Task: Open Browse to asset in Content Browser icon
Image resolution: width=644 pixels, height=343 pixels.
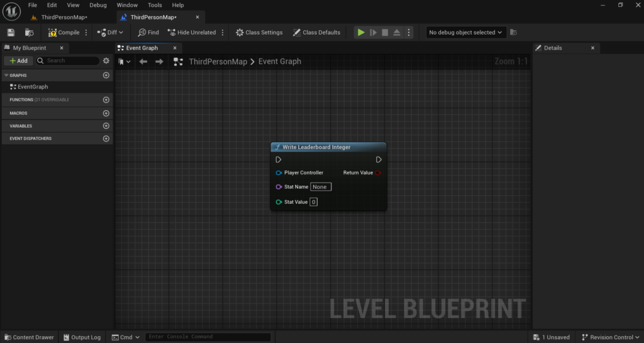Action: (x=29, y=33)
